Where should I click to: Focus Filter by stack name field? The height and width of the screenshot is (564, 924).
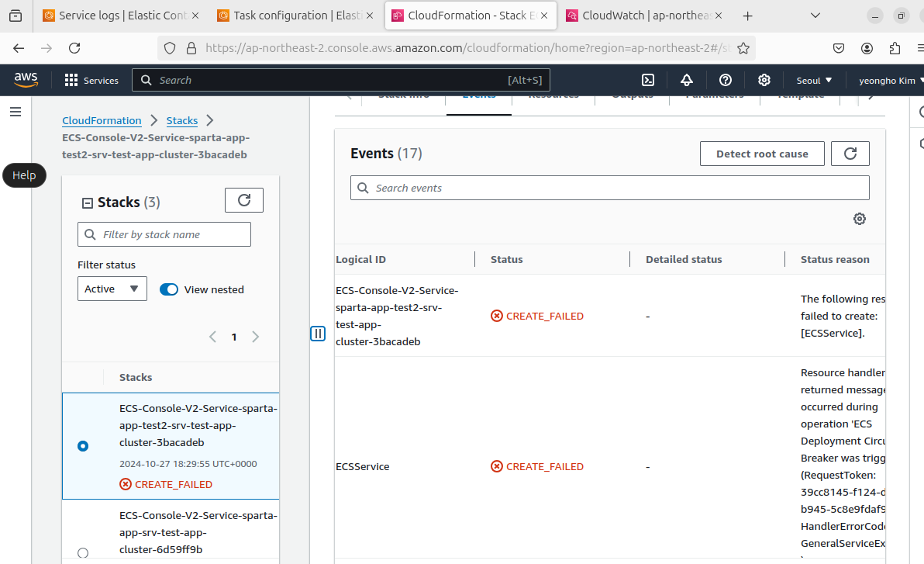(x=164, y=234)
